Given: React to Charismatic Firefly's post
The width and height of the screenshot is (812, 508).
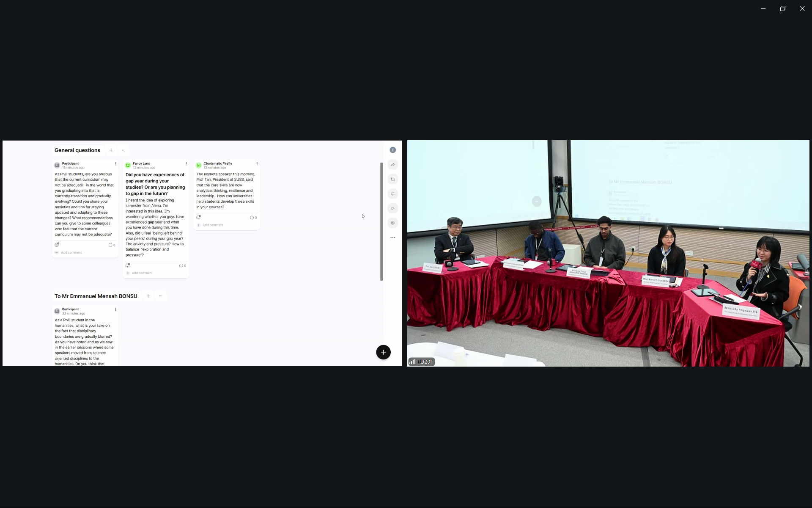Looking at the screenshot, I should (x=198, y=217).
